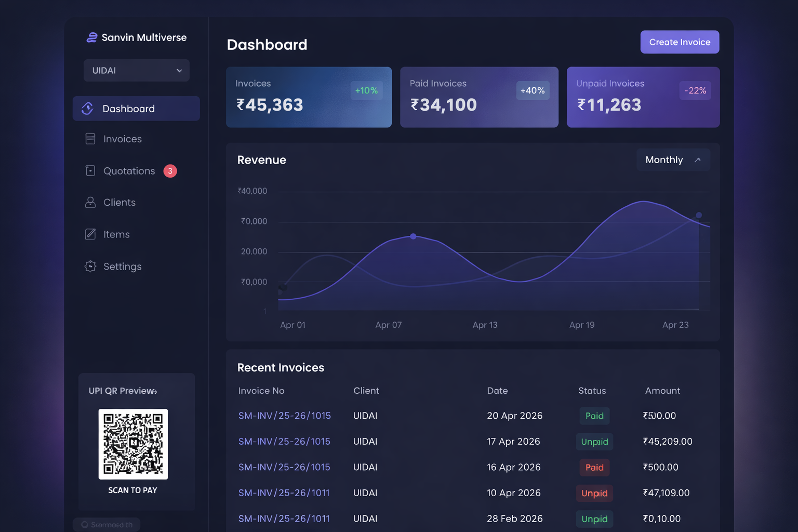Toggle Paid badge on 16 Apr invoice

(594, 467)
